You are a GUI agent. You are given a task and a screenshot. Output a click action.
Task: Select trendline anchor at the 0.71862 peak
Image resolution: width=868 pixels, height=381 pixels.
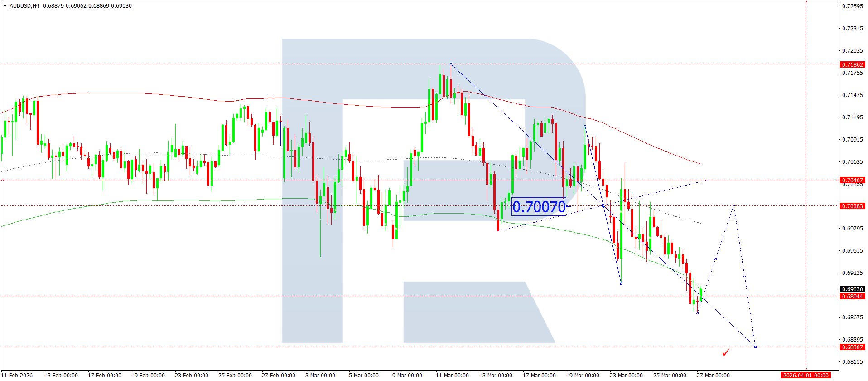[451, 64]
